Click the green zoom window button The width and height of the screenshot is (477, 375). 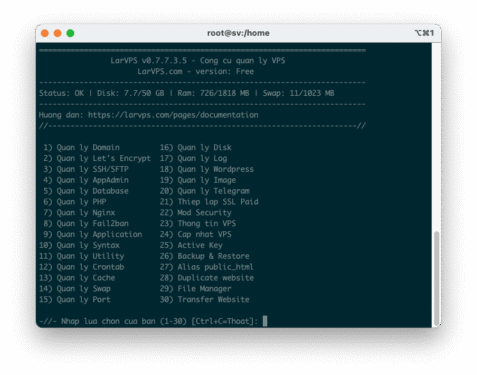click(x=70, y=33)
